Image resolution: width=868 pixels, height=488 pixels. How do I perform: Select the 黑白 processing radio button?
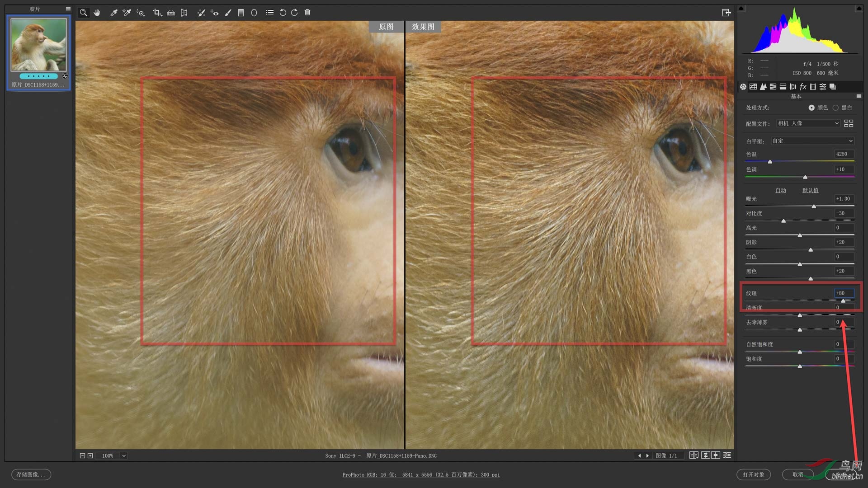point(835,108)
